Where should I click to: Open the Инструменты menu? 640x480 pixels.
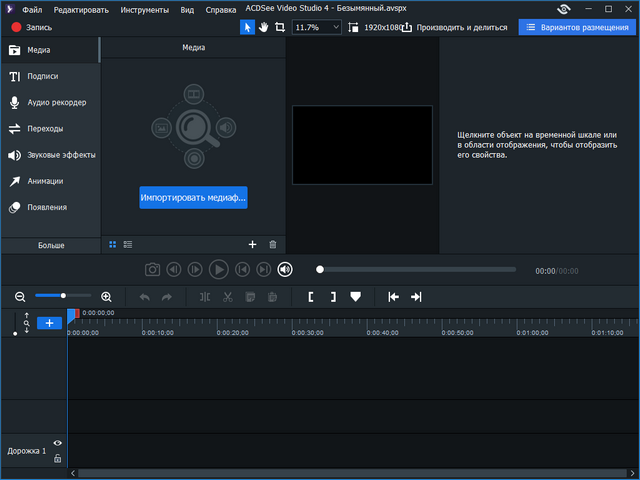(145, 9)
